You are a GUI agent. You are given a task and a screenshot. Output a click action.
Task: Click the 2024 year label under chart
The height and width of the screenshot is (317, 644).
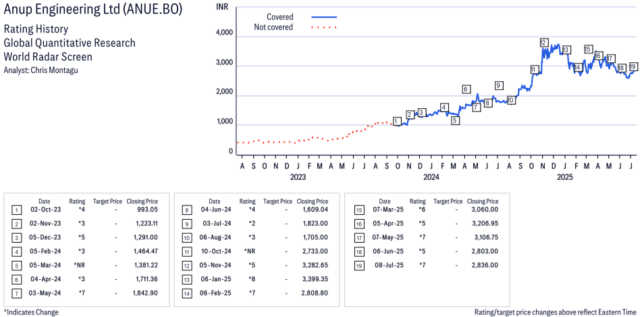(x=431, y=177)
